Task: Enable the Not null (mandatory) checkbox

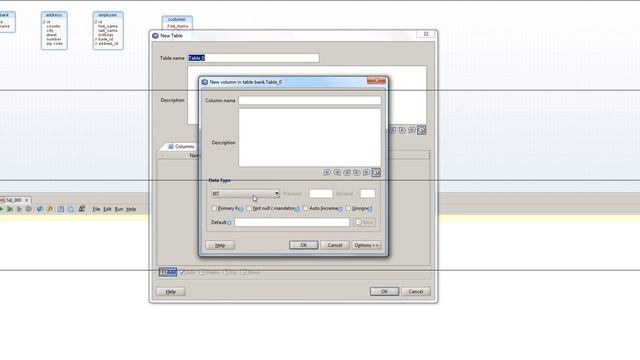Action: [x=249, y=208]
